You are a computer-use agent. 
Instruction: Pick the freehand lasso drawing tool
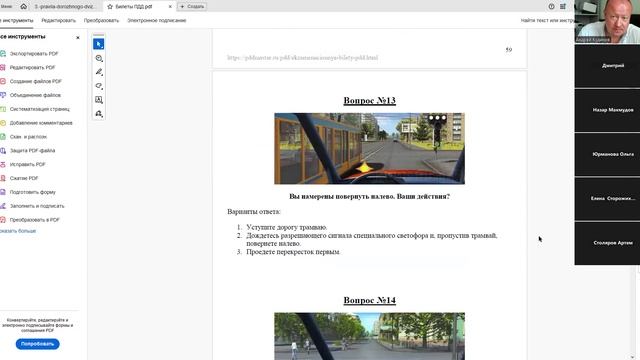(x=99, y=86)
